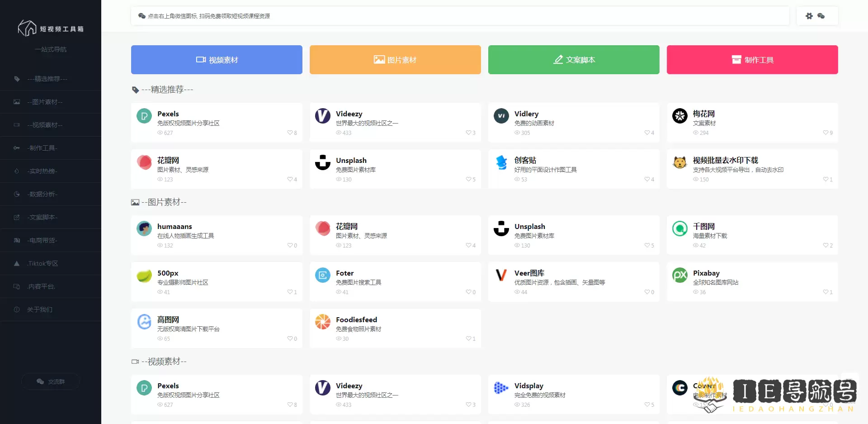
Task: Open Tiktok专区 in sidebar navigation
Action: [x=43, y=263]
